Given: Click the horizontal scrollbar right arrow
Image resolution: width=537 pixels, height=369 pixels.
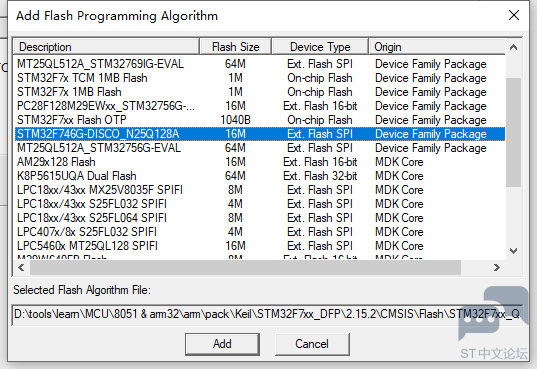Looking at the screenshot, I should click(x=497, y=268).
